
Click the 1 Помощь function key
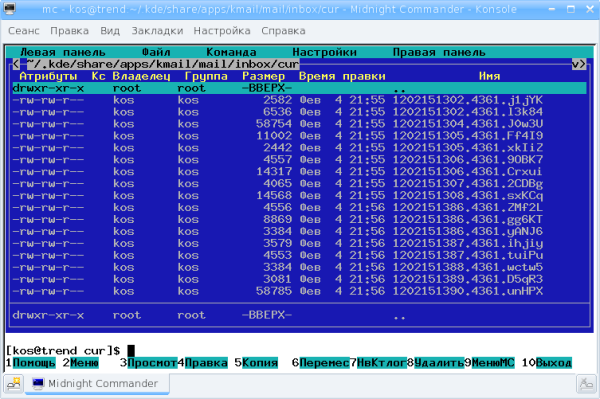31,362
